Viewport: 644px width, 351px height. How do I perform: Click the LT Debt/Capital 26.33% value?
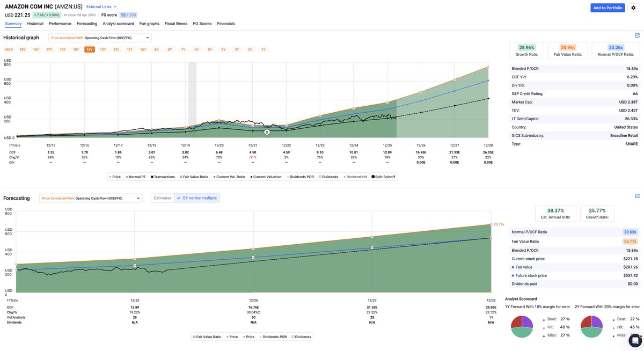coord(632,119)
